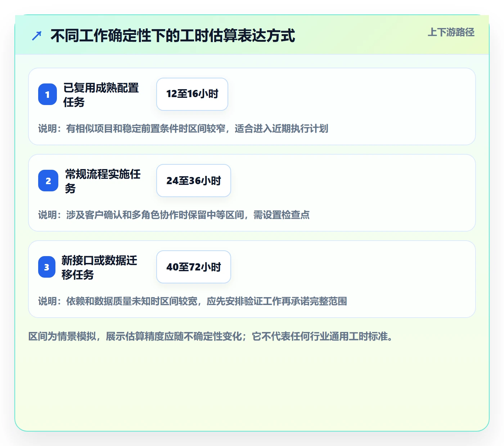
Task: Click the 12至16小时 estimate pill
Action: coord(192,94)
